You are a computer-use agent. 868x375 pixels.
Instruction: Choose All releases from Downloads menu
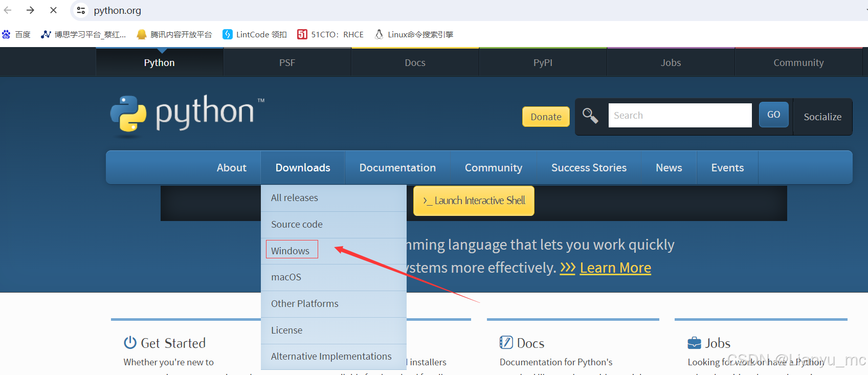click(333, 198)
